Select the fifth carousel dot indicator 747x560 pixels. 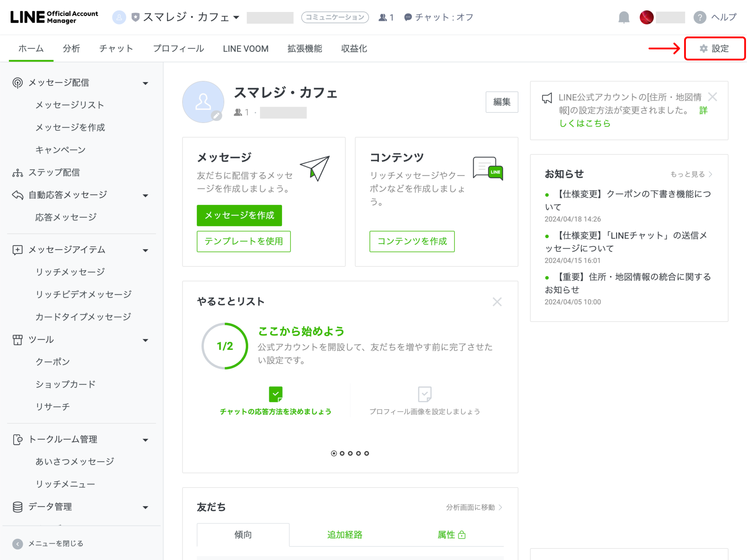366,453
